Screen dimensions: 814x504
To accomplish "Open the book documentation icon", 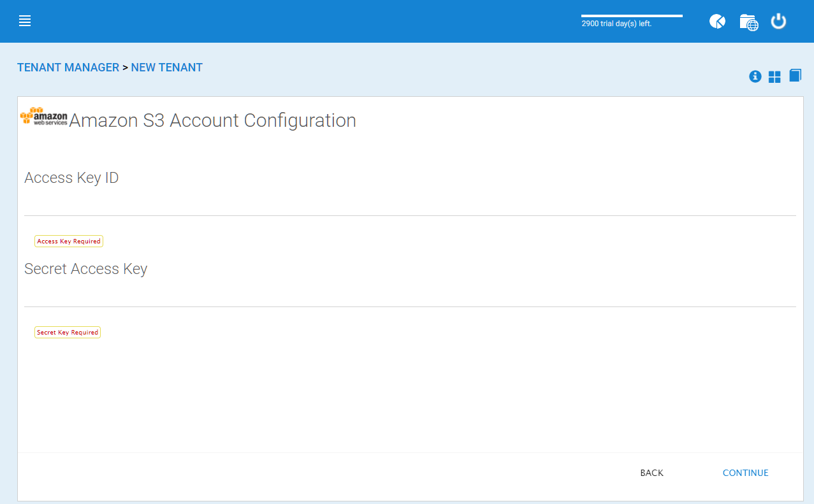I will tap(795, 76).
